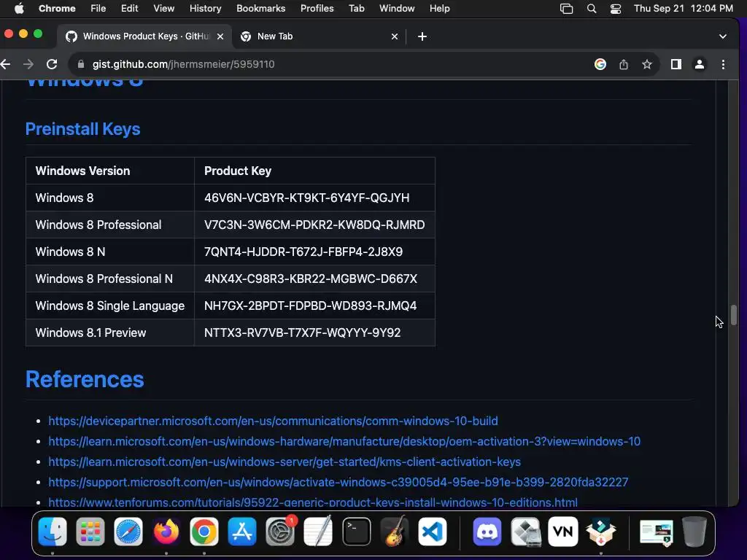The height and width of the screenshot is (560, 747).
Task: Open the Chrome profile avatar
Action: (x=700, y=64)
